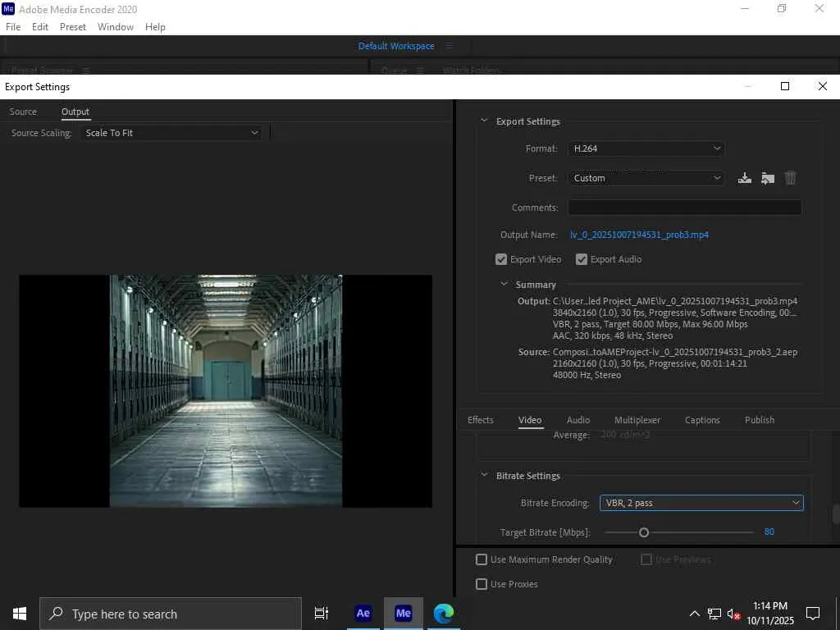Open Windows Task View
The width and height of the screenshot is (840, 630).
click(x=322, y=614)
